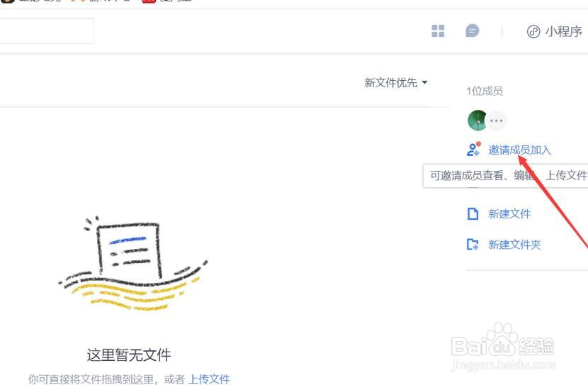Click the 新建文件 document icon
Viewport: 588px width, 385px height.
pyautogui.click(x=473, y=214)
